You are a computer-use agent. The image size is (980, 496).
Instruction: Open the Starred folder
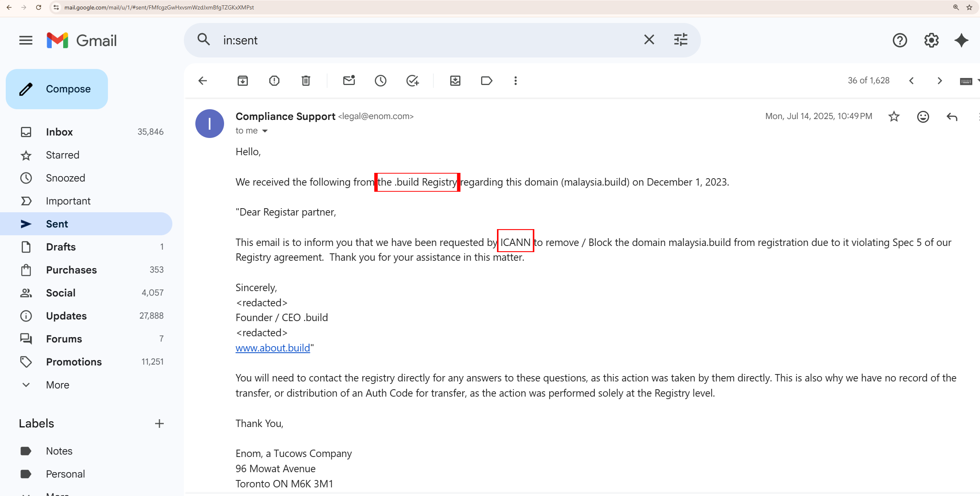pos(86,155)
